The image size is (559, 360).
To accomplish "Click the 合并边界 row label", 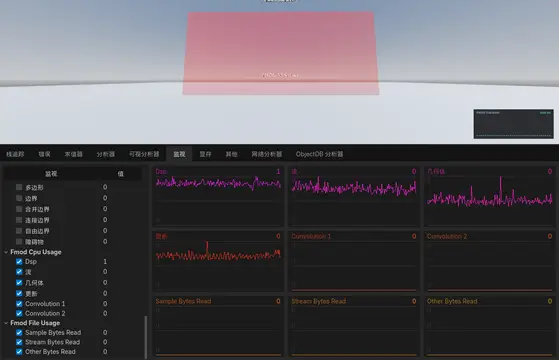I will point(37,209).
